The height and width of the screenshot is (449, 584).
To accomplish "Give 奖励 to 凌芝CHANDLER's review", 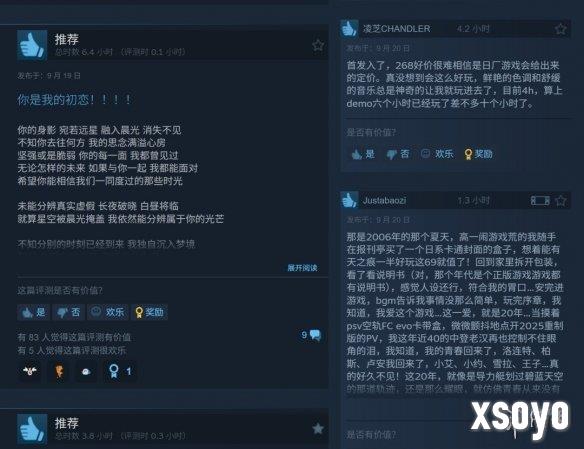I will point(479,154).
